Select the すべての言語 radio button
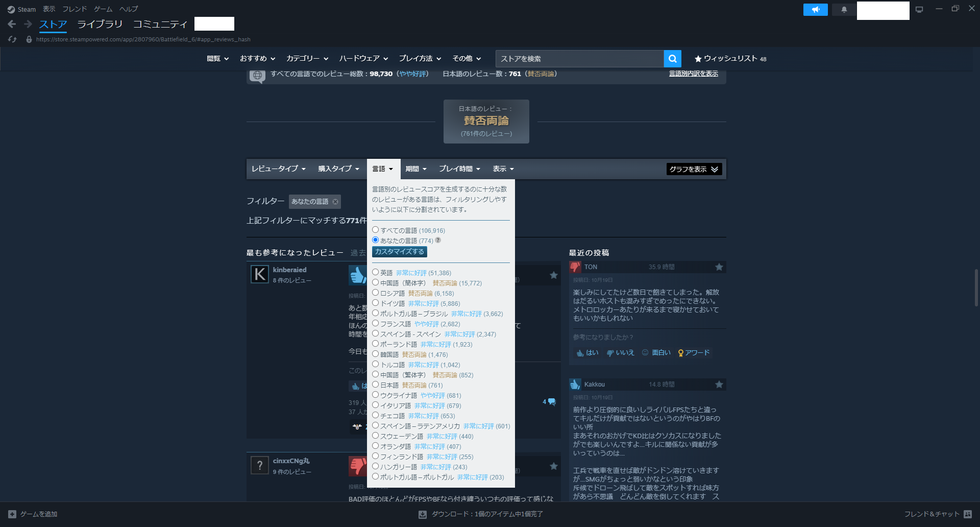Viewport: 980px width, 527px height. [x=375, y=230]
